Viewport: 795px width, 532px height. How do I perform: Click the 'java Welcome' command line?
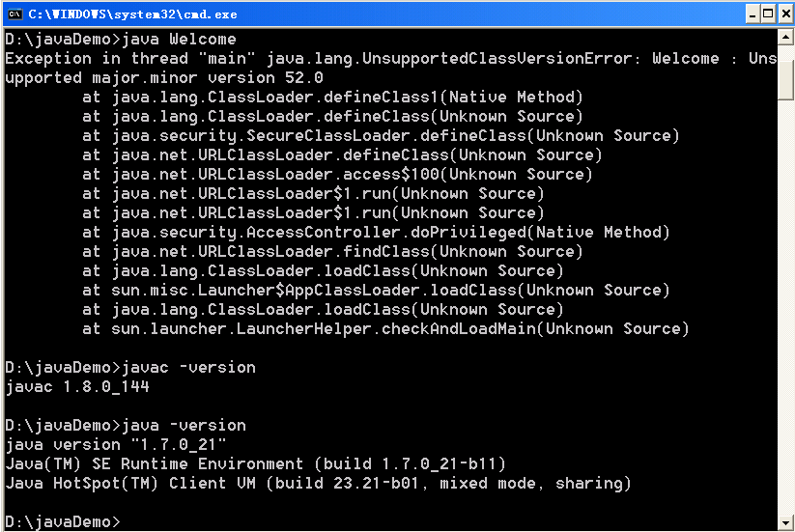click(x=121, y=39)
